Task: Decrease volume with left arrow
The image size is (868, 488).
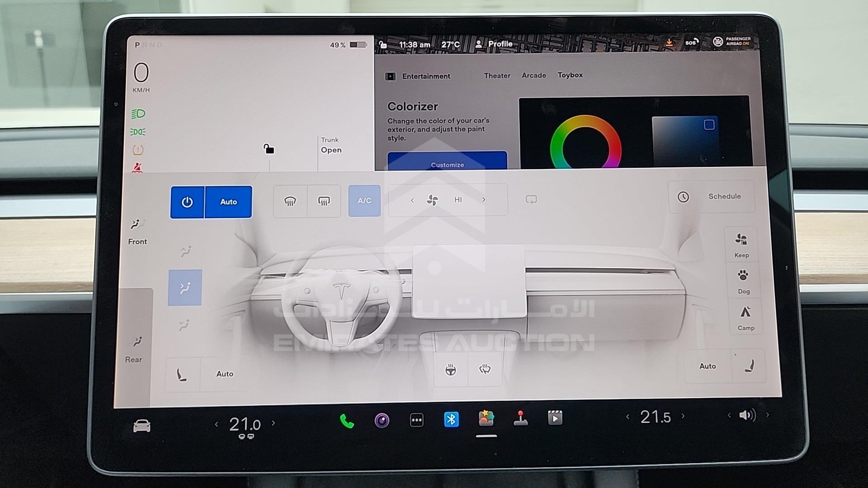Action: click(729, 415)
